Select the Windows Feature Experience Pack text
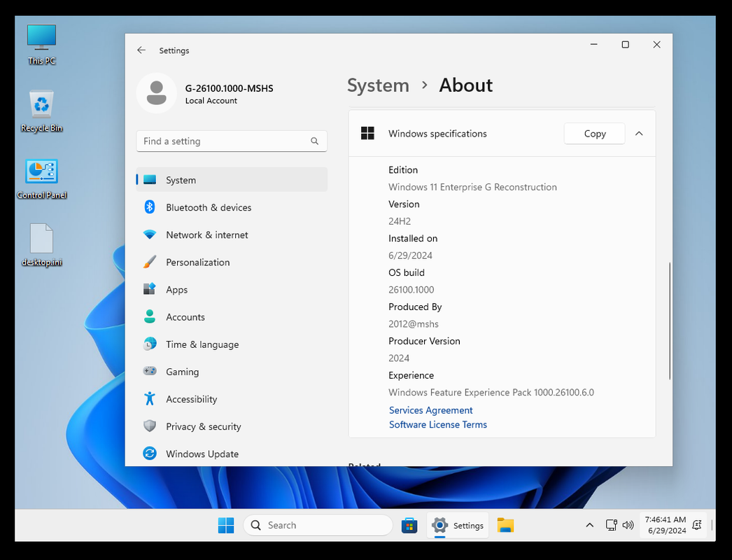 coord(491,392)
